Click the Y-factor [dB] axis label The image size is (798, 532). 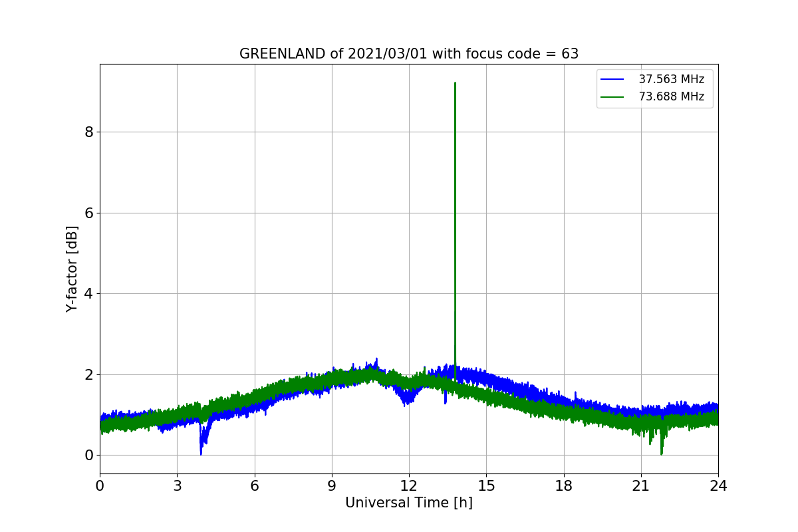[72, 269]
